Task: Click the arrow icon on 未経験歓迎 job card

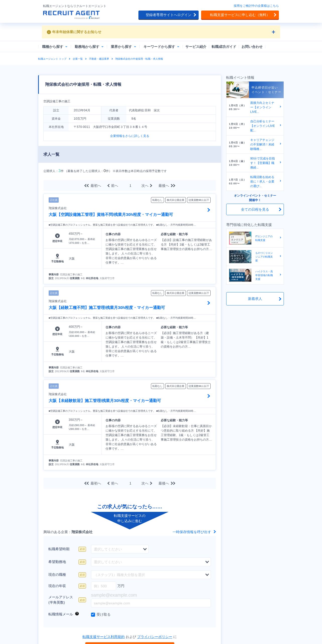Action: point(209,396)
